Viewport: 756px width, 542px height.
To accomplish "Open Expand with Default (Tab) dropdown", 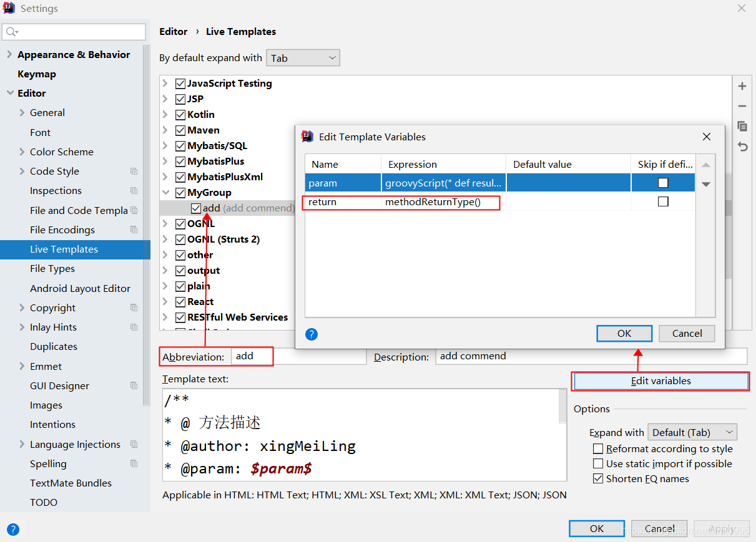I will point(692,432).
